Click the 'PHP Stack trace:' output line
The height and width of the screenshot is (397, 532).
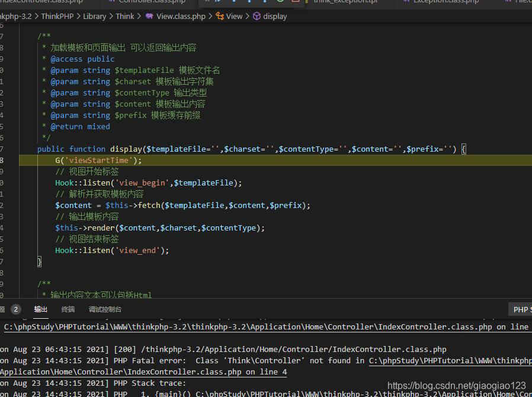pos(150,383)
